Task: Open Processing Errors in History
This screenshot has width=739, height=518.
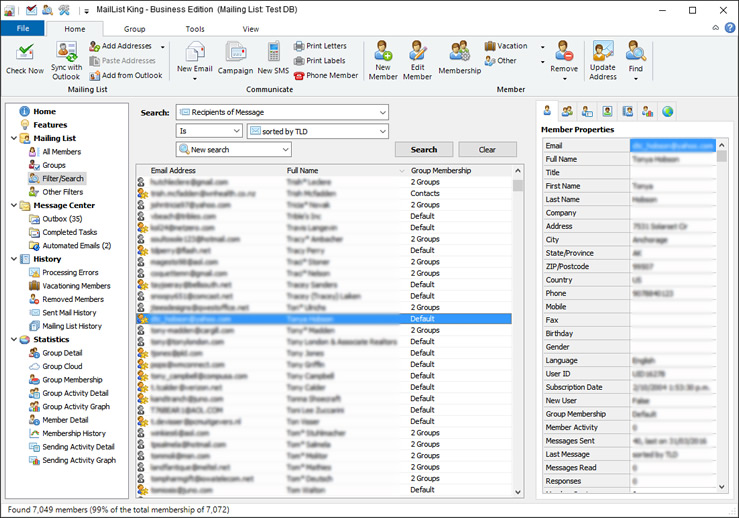Action: [70, 272]
